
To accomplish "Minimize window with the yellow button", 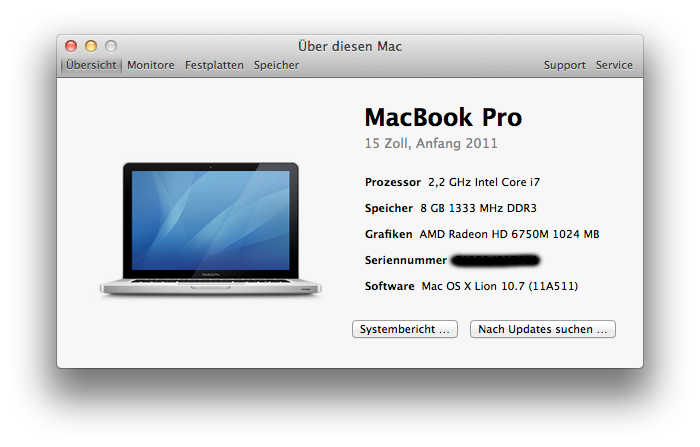I will [x=91, y=46].
